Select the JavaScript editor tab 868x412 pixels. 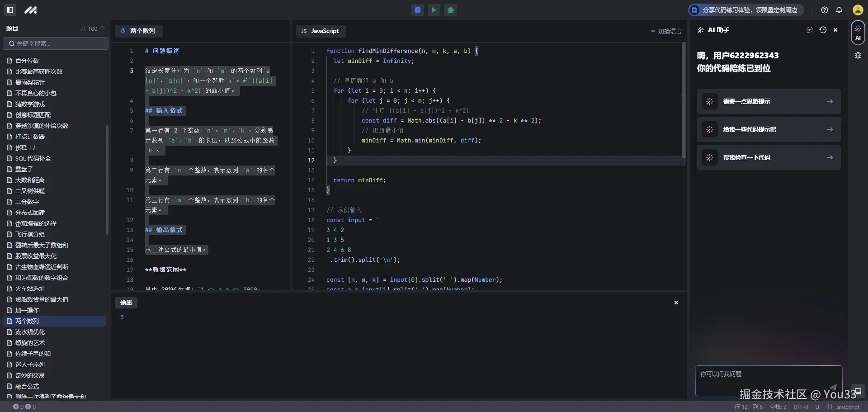[x=321, y=31]
